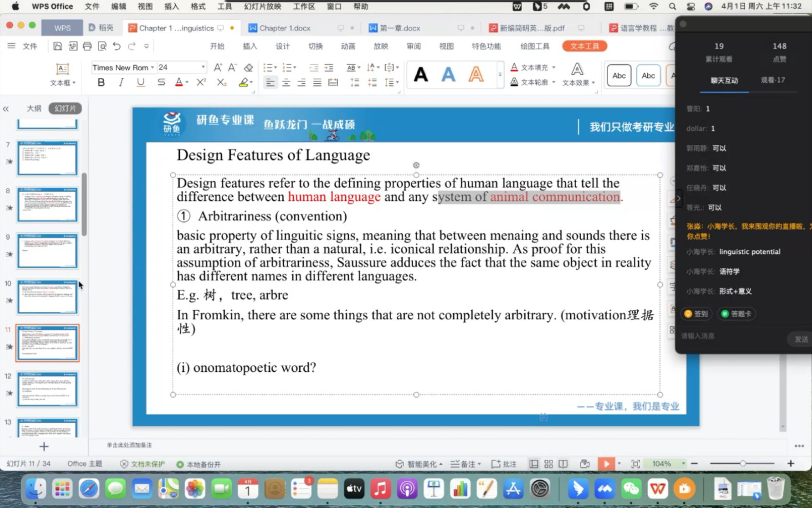This screenshot has height=508, width=812.
Task: Click the zoom slider handle
Action: [743, 463]
